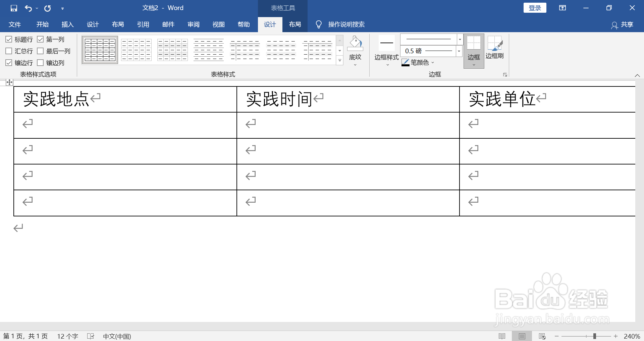Expand the table styles gallery

click(340, 61)
